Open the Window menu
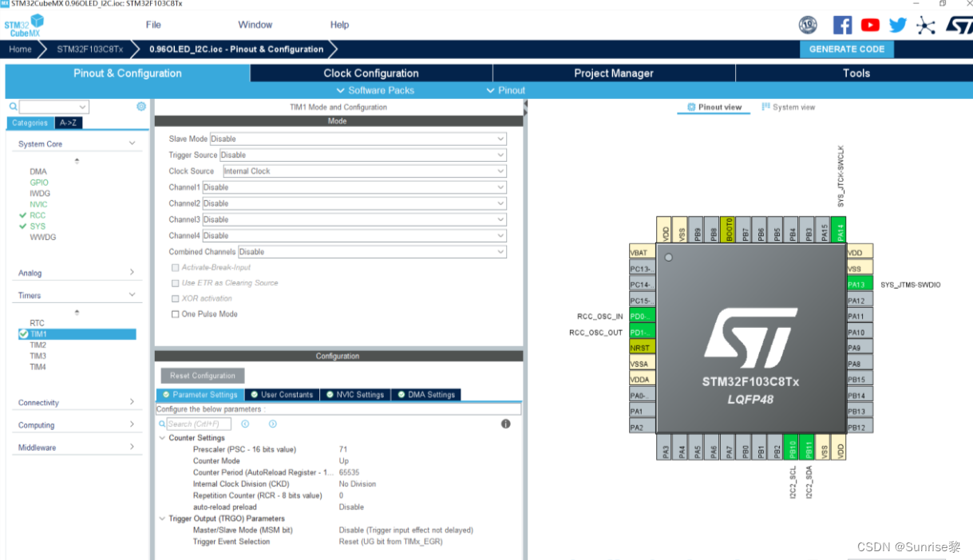 255,25
